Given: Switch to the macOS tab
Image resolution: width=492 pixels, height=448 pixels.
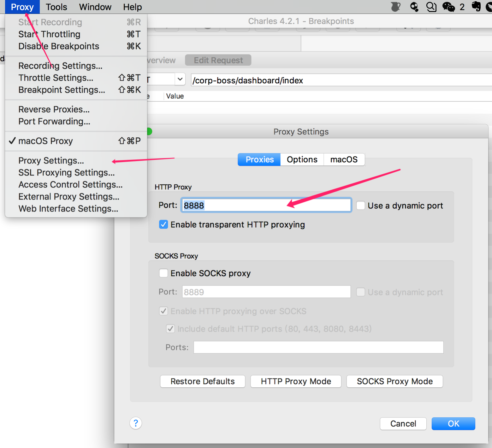Looking at the screenshot, I should coord(344,159).
